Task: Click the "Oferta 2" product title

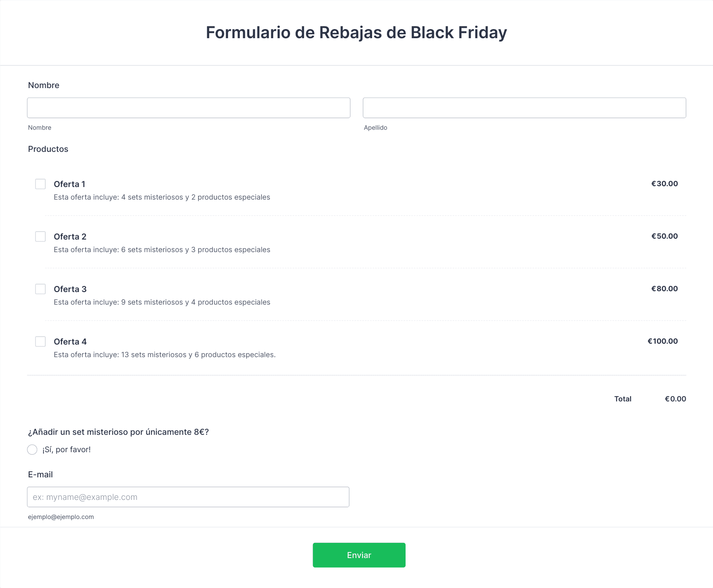Action: tap(70, 237)
